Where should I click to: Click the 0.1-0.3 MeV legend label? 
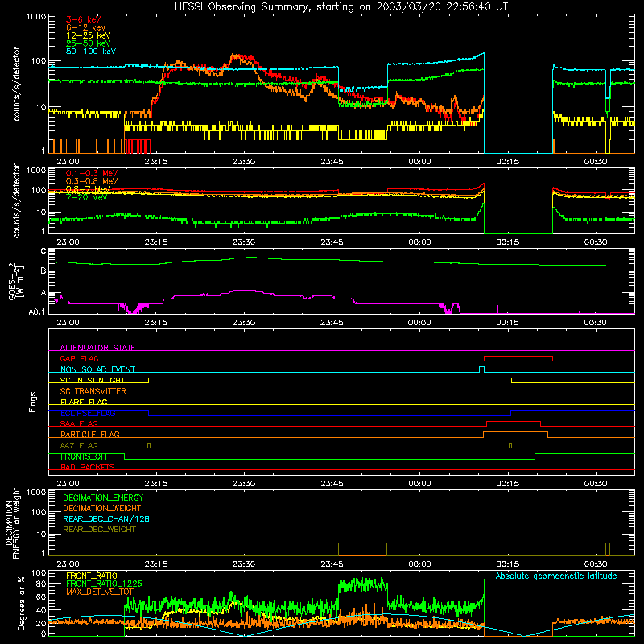(x=92, y=173)
